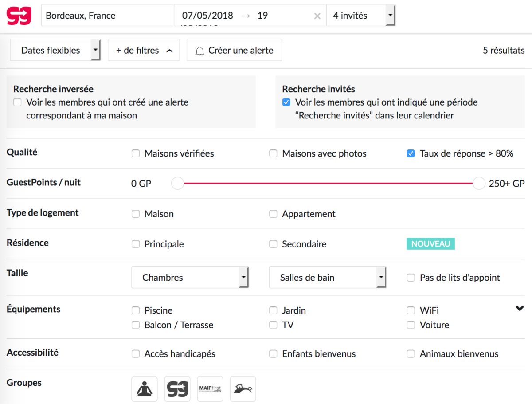Select the meditation figure group icon

(x=145, y=389)
